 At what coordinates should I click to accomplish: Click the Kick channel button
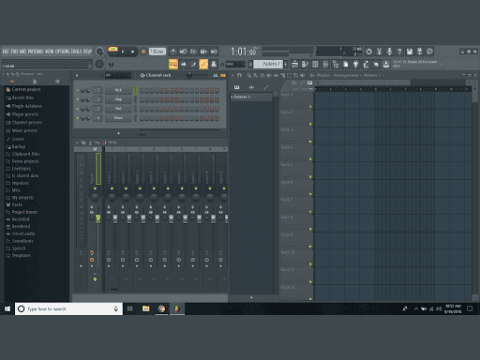click(118, 90)
